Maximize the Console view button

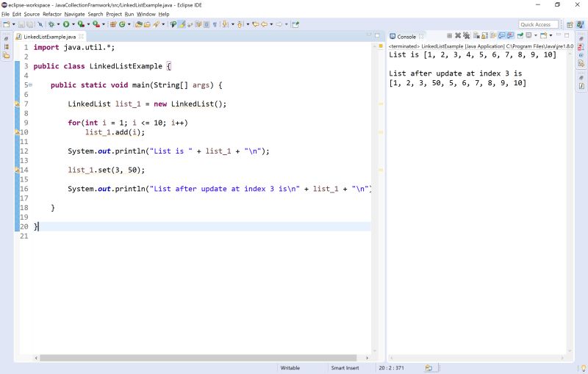tap(567, 35)
